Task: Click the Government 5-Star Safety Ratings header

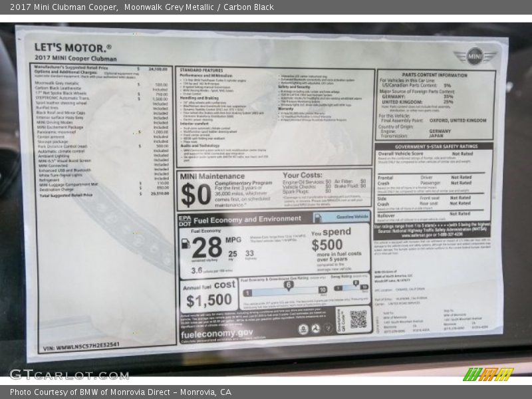Action: (x=435, y=146)
